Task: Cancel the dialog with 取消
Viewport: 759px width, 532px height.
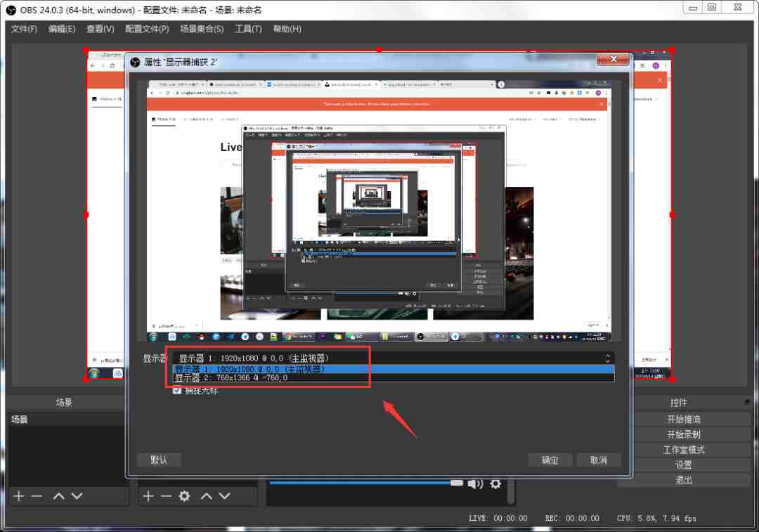Action: click(599, 460)
